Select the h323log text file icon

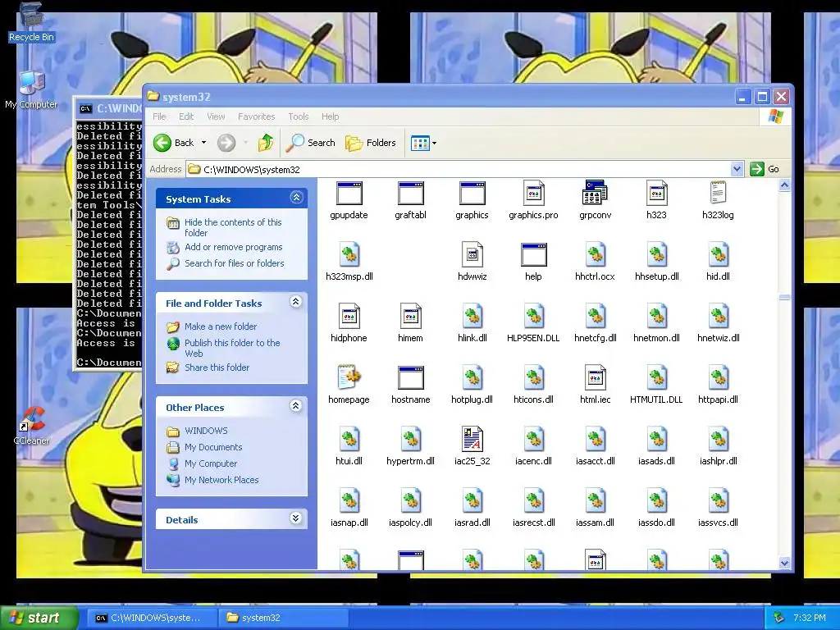pos(718,193)
